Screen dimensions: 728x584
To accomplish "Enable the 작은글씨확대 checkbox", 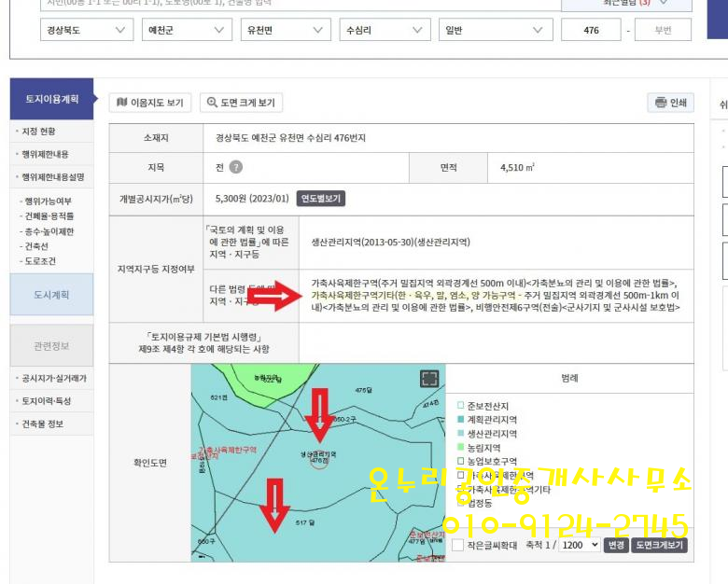I will pos(457,545).
